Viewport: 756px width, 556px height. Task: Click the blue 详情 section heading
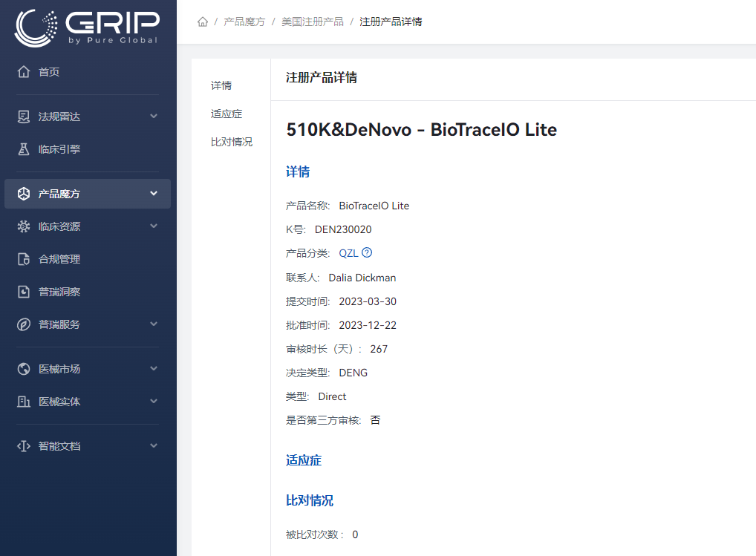pyautogui.click(x=298, y=172)
